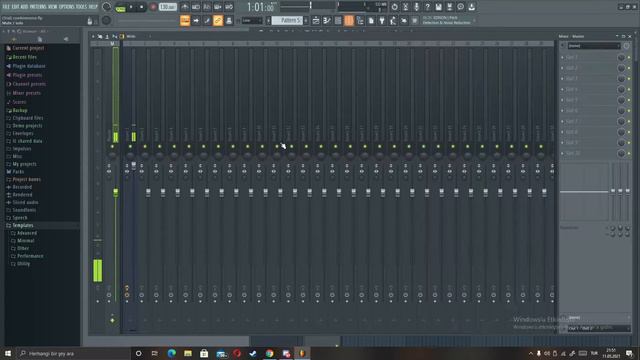Toggle the typing keyboard to piano icon
This screenshot has width=640, height=360.
[x=185, y=20]
